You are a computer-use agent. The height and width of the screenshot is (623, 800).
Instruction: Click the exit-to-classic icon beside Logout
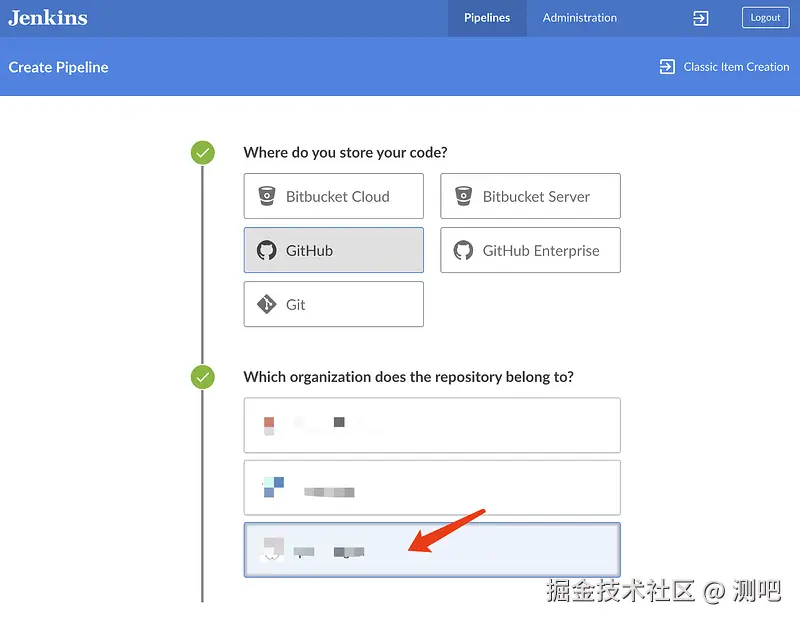click(701, 18)
